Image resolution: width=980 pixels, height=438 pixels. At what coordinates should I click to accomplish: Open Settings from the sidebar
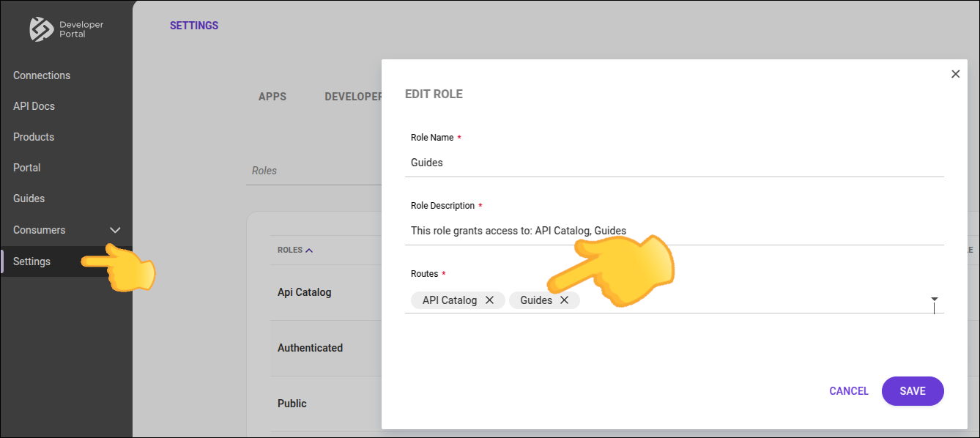[32, 261]
